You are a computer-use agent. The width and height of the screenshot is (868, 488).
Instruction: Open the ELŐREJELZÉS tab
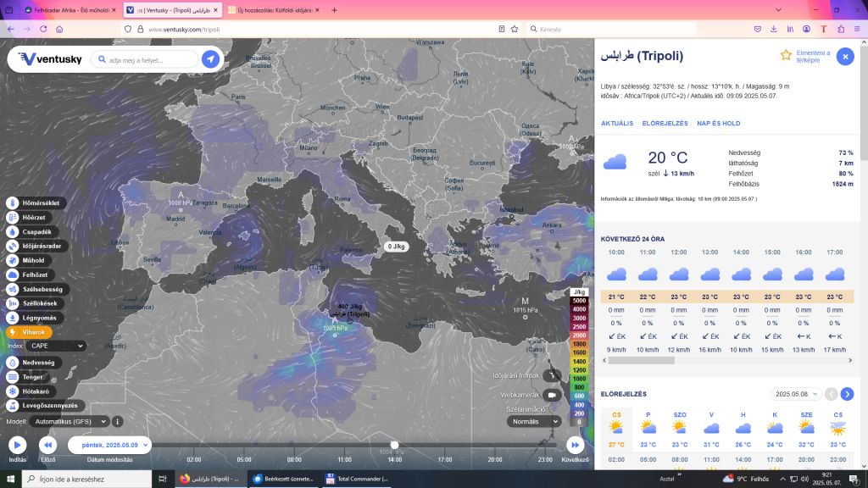[x=665, y=123]
